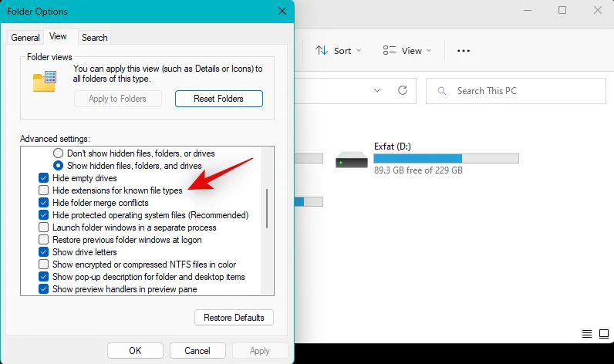Viewport: 614px width, 364px height.
Task: Select Show hidden files, folders, and drives
Action: point(58,166)
